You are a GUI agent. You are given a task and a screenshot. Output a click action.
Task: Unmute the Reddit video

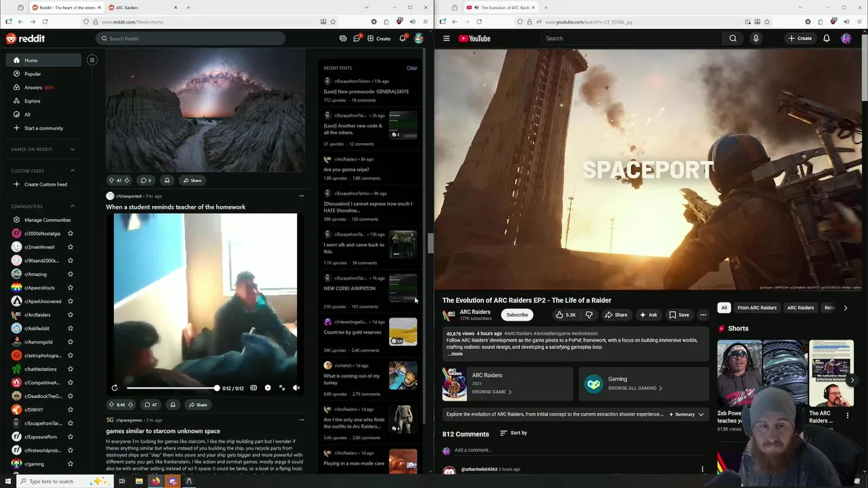click(x=296, y=388)
